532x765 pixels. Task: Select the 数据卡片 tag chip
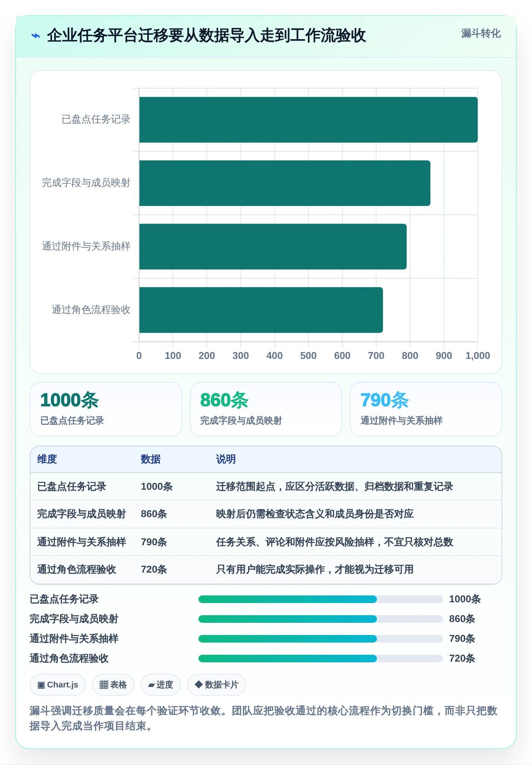point(217,685)
